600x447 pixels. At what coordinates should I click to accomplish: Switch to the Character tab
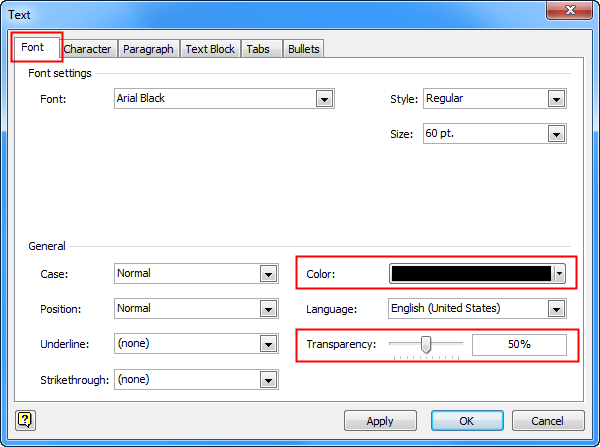[87, 49]
